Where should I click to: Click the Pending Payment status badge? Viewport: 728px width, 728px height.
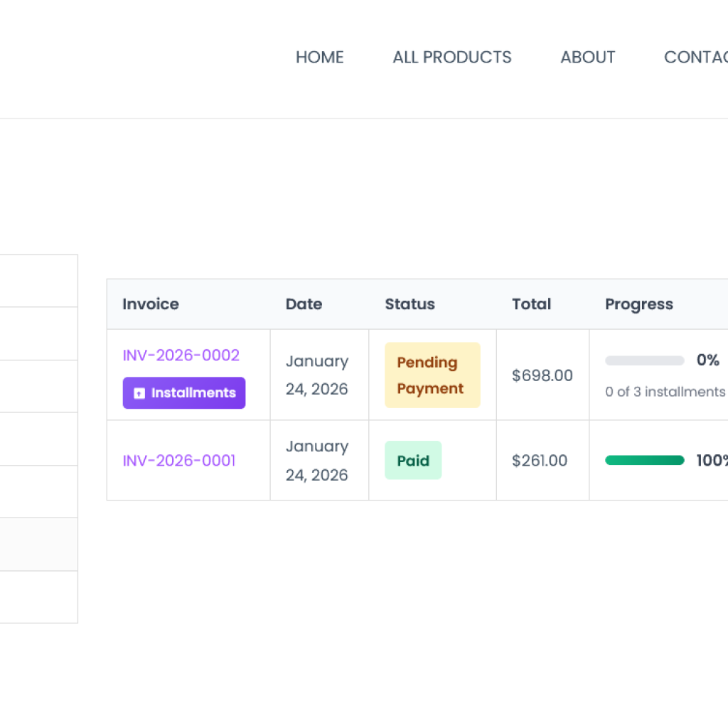click(432, 375)
